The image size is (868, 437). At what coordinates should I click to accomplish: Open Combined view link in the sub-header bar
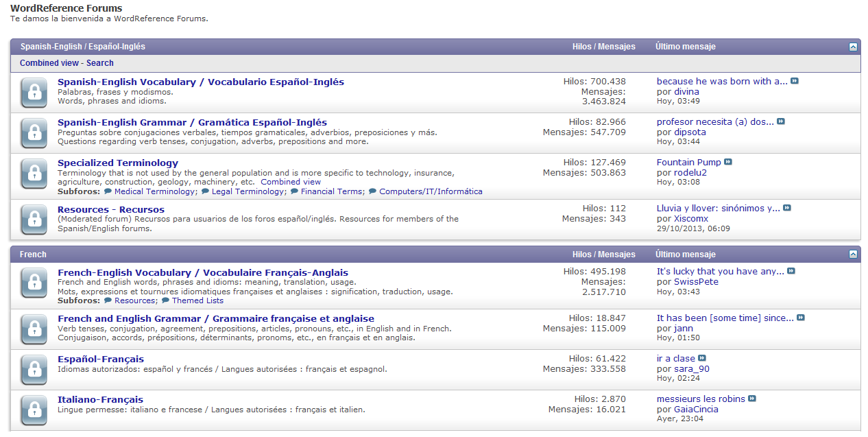(x=49, y=63)
